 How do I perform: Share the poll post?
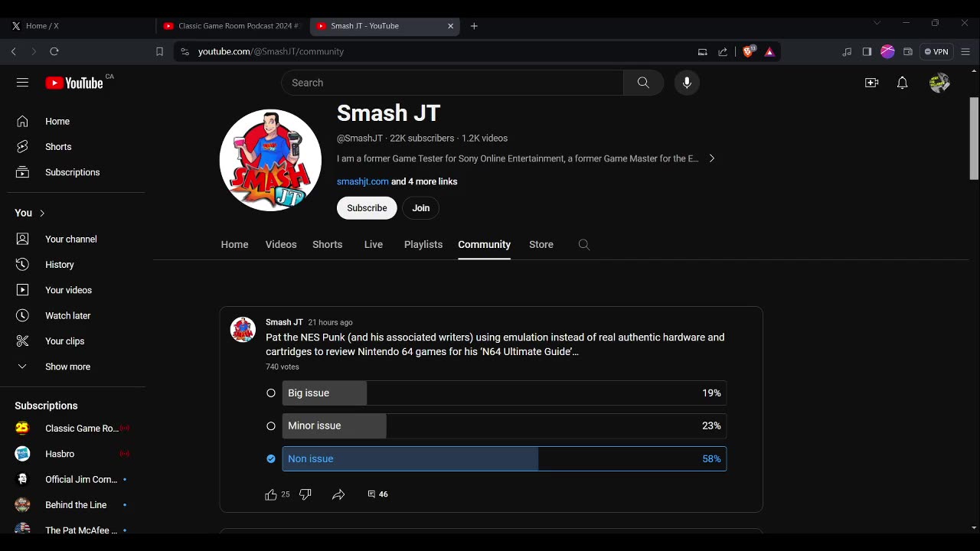click(338, 495)
